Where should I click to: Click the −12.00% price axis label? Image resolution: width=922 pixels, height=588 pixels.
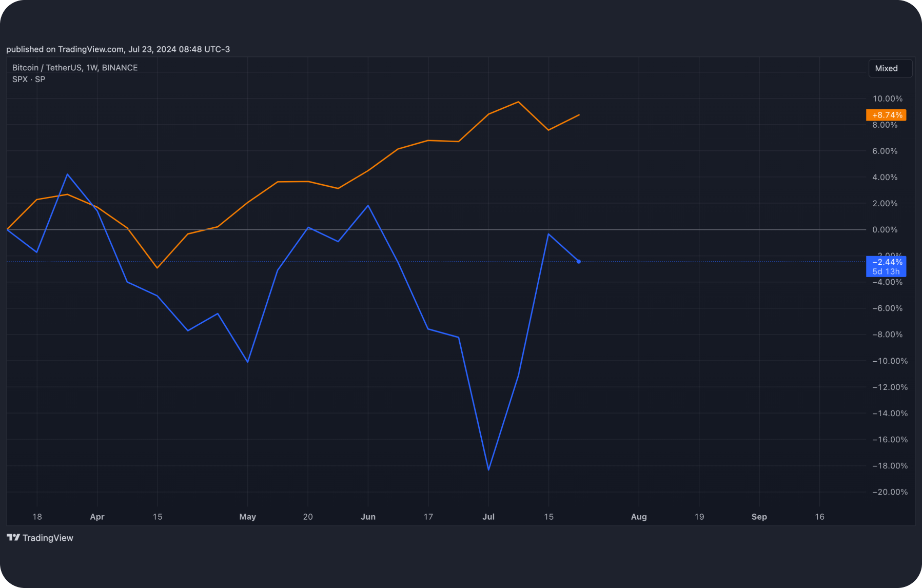pyautogui.click(x=890, y=387)
